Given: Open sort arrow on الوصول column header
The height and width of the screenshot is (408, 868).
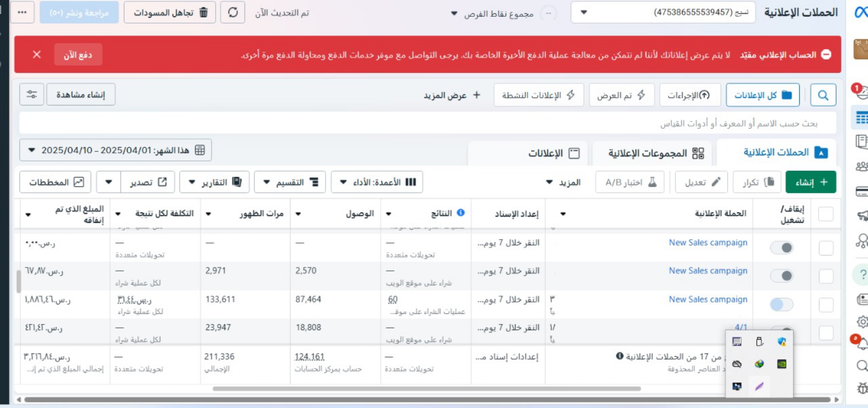Looking at the screenshot, I should coord(298,214).
